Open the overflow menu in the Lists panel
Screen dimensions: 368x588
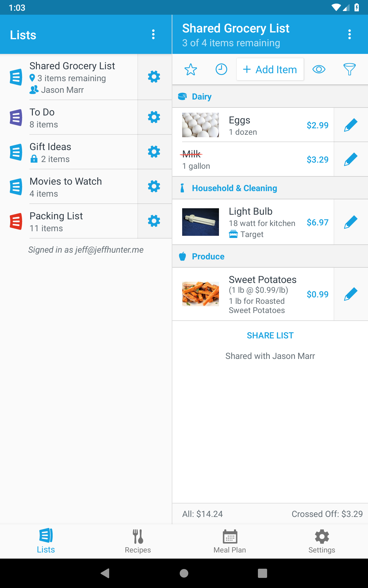(x=153, y=34)
